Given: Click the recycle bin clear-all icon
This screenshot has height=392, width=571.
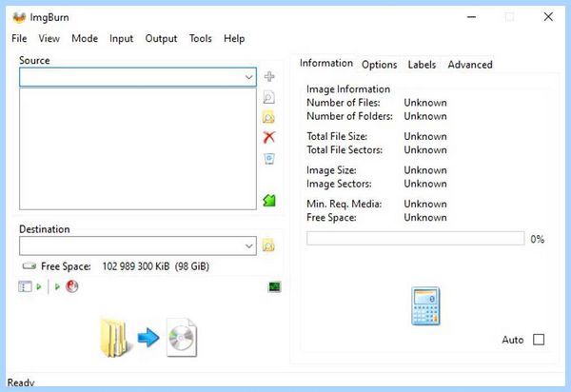Looking at the screenshot, I should (x=269, y=159).
